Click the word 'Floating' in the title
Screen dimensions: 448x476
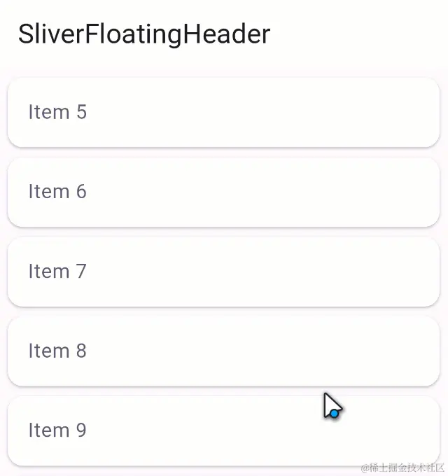(134, 35)
